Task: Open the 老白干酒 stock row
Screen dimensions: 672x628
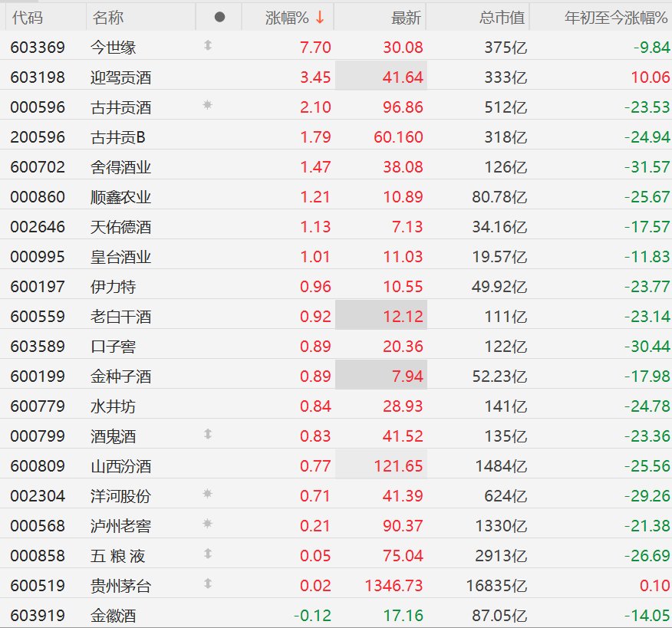Action: point(336,316)
